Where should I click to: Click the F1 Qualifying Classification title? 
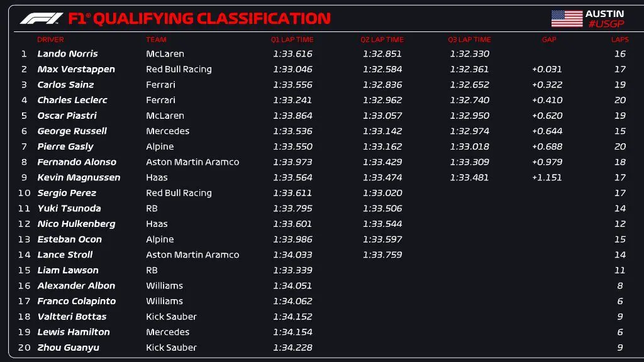199,19
